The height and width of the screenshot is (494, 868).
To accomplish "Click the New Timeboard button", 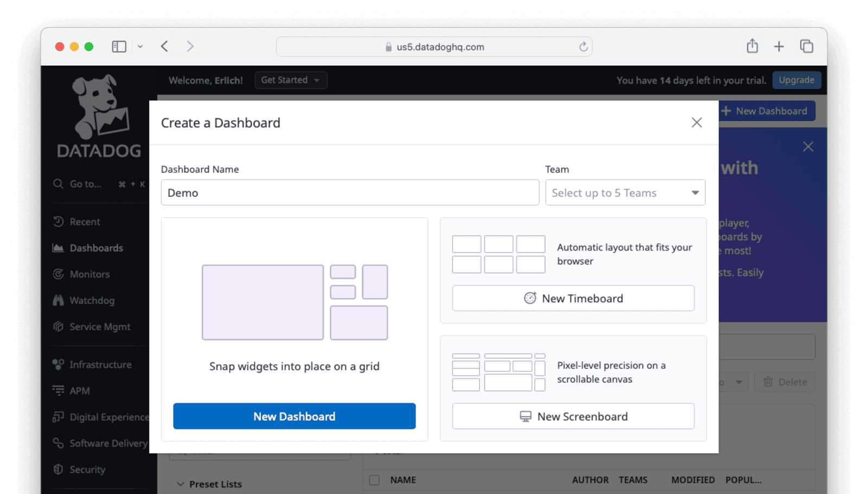I will pyautogui.click(x=573, y=298).
